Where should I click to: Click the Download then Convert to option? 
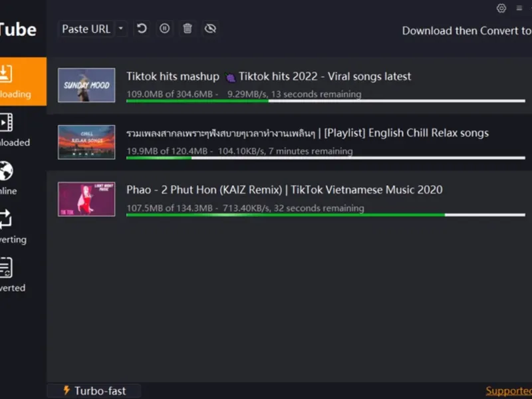[466, 31]
